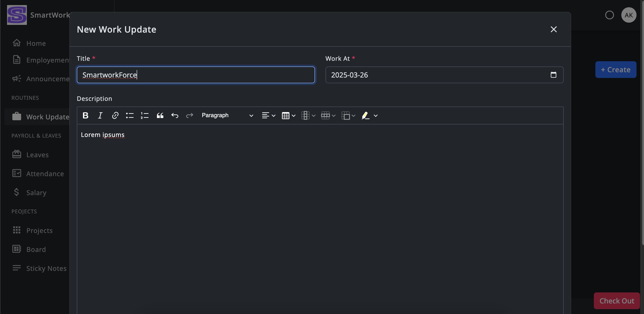Apply the yellow highlight marker

point(365,115)
